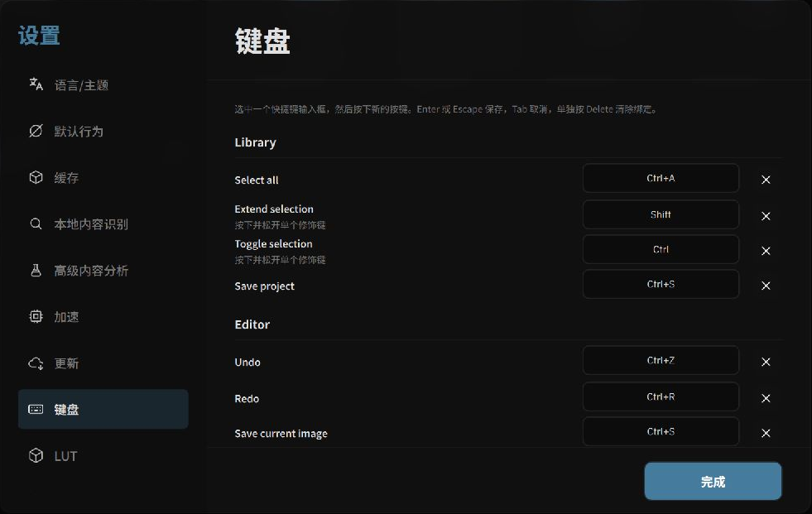
Task: Click the flask icon beside 高级内容分析
Action: (x=36, y=270)
